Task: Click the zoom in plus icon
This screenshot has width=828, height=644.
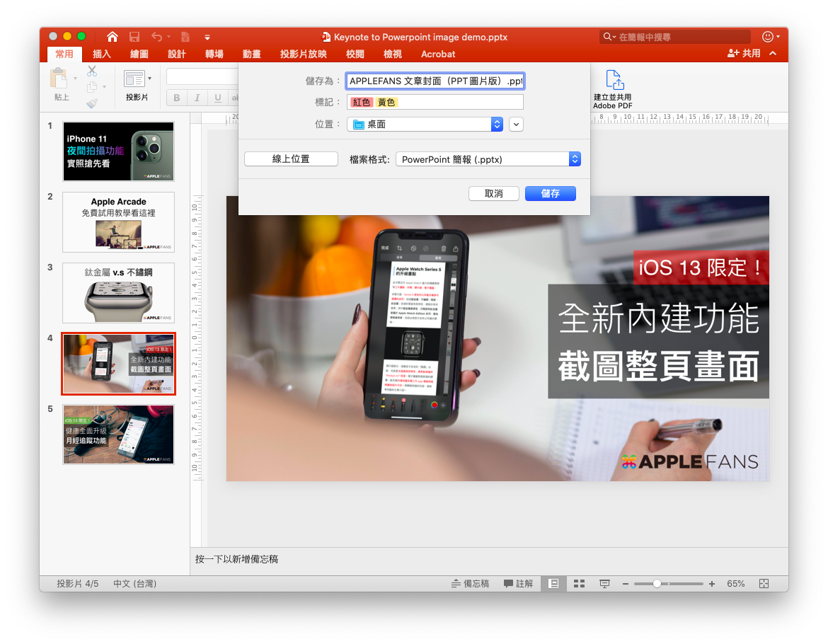Action: click(712, 584)
